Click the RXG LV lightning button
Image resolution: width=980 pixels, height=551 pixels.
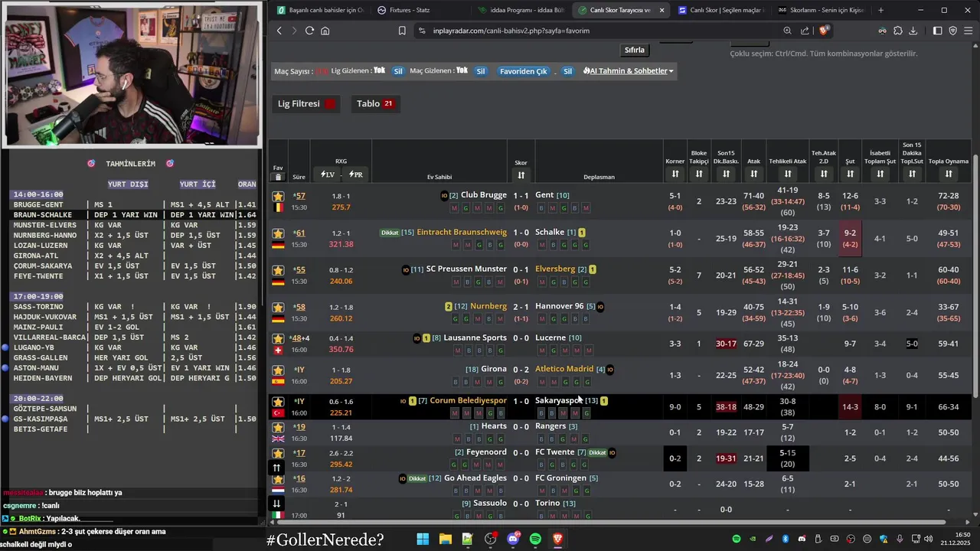(327, 174)
